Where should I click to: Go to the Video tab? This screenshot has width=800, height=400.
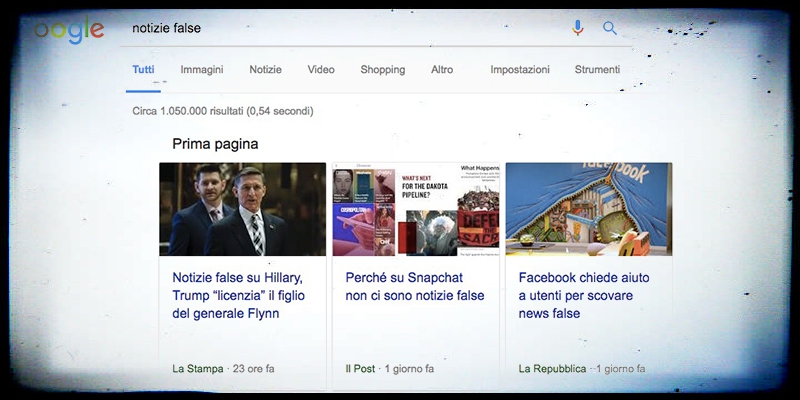coord(321,70)
